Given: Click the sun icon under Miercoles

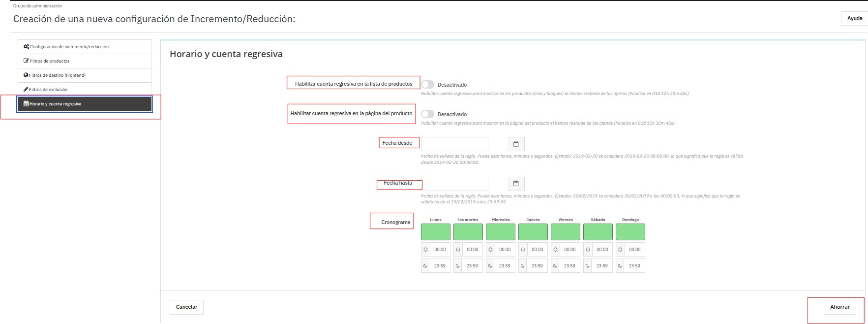Looking at the screenshot, I should click(x=491, y=250).
